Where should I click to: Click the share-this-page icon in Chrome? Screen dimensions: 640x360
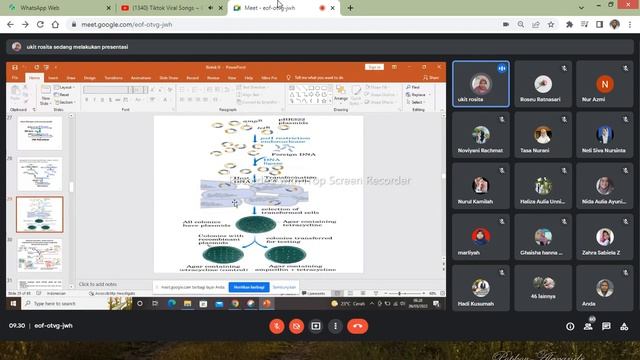536,24
